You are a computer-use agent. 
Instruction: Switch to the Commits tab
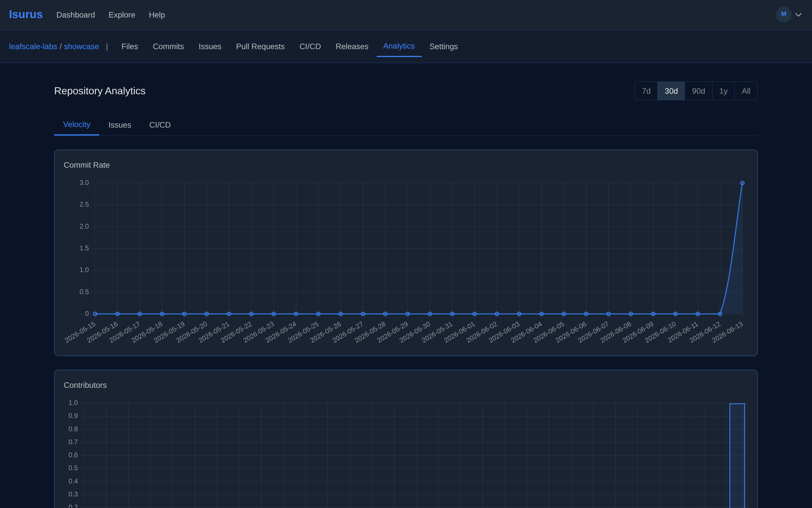tap(168, 46)
